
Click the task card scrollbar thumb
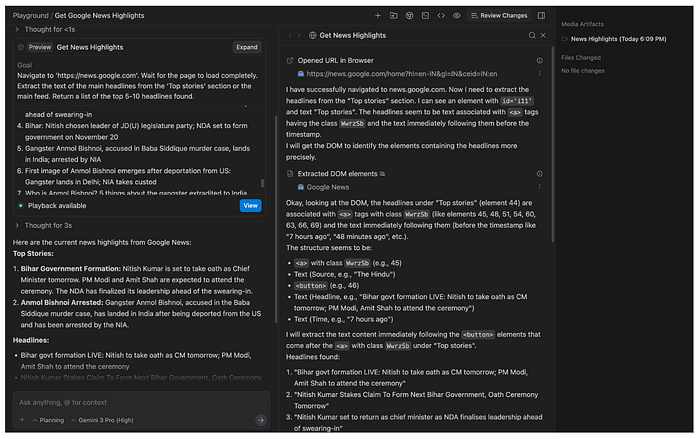[262, 183]
